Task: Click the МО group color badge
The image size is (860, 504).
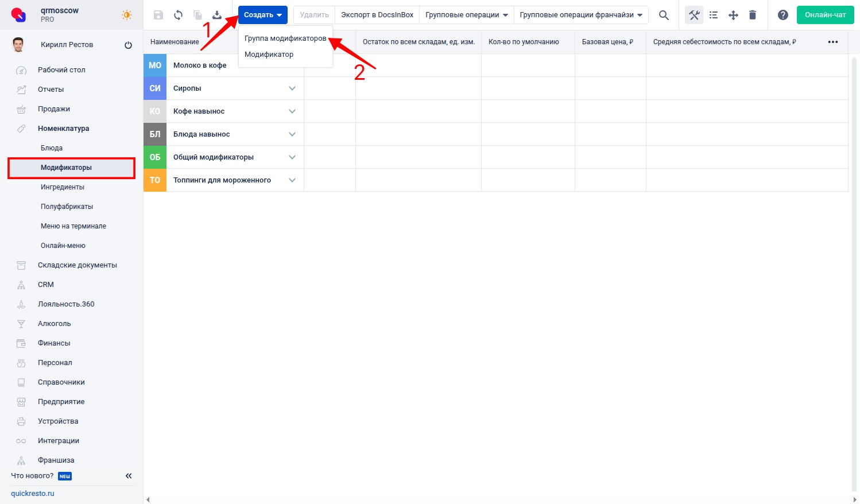Action: point(155,65)
